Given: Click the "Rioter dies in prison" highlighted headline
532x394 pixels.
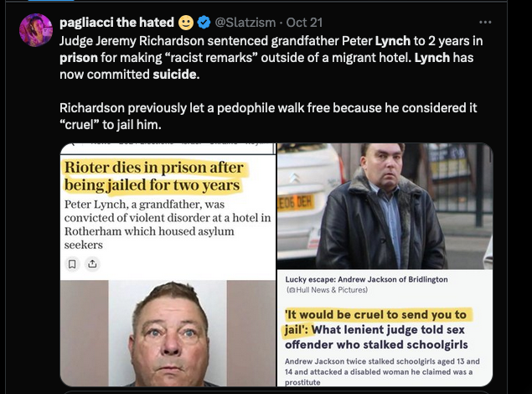Looking at the screenshot, I should point(154,177).
